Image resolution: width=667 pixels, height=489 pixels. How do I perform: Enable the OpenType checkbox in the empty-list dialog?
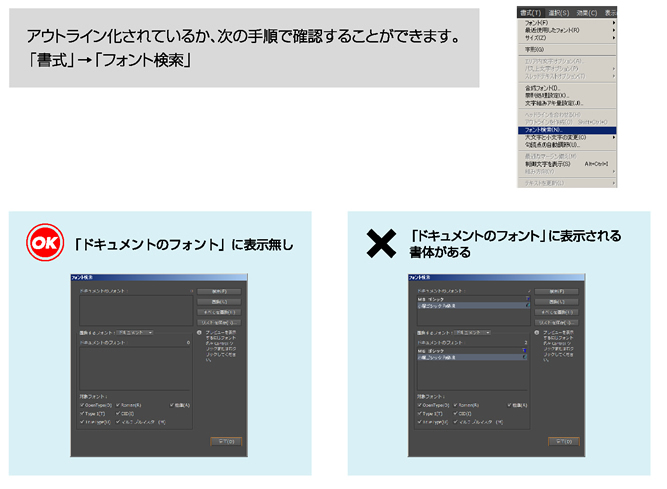84,404
